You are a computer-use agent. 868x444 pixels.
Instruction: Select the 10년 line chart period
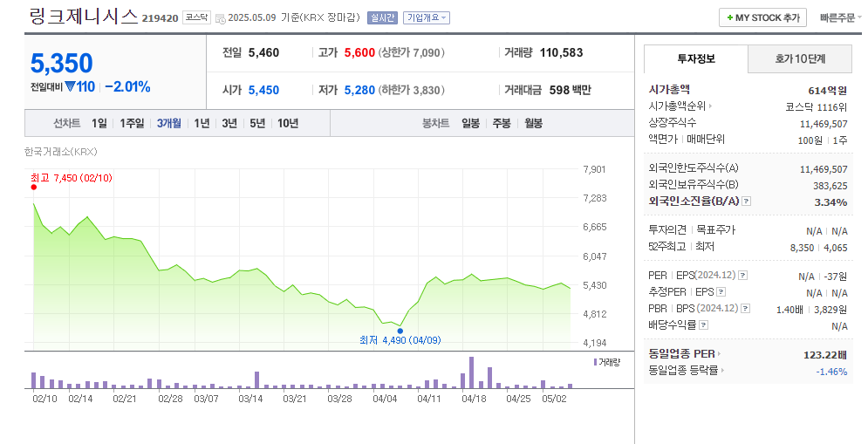pos(288,123)
